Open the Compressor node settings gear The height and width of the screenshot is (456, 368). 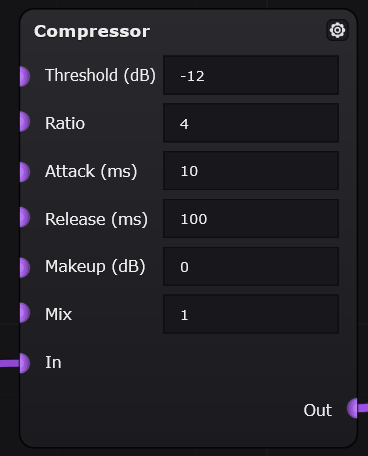click(x=337, y=30)
